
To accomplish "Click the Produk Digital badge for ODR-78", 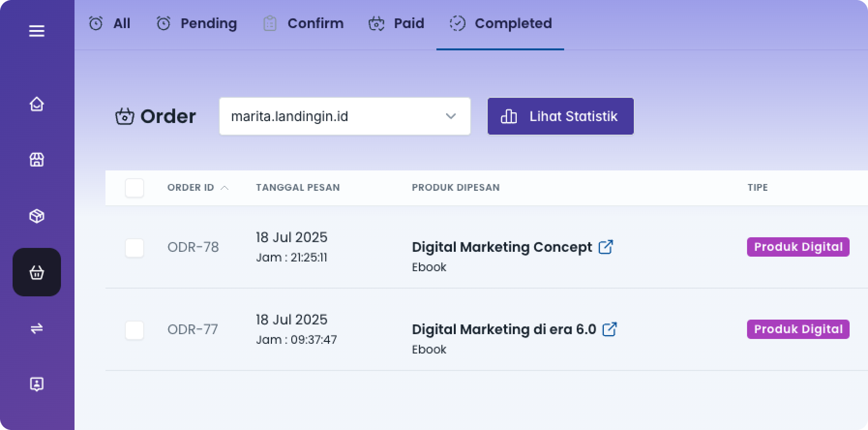I will tap(798, 247).
